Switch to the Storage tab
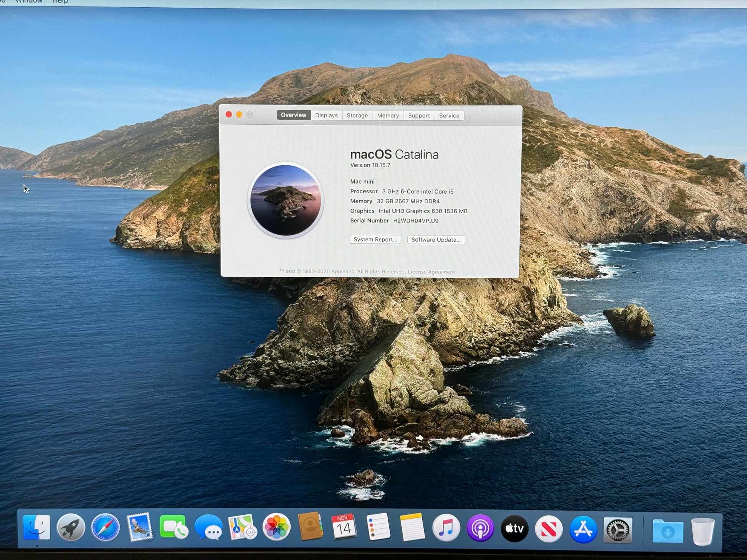747x560 pixels. (x=357, y=115)
